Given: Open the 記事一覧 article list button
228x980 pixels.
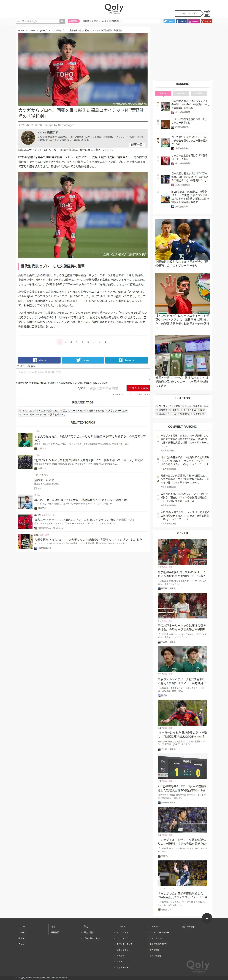Looking at the screenshot, I should point(136,145).
